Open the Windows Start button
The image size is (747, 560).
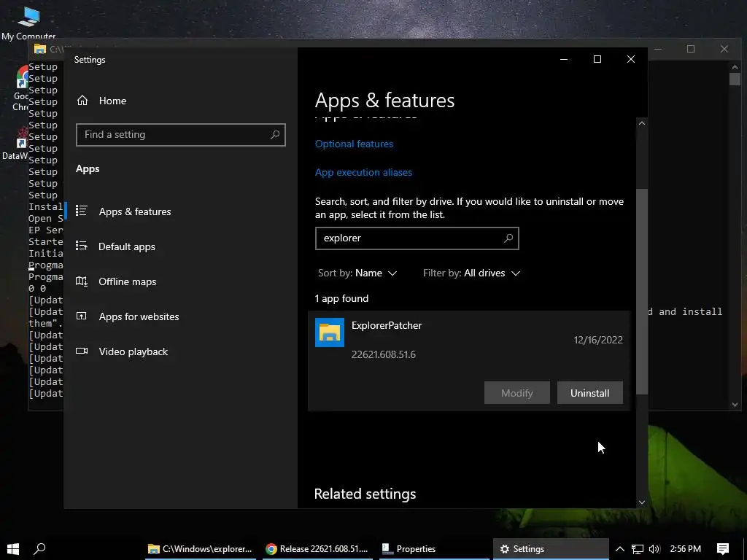point(13,548)
